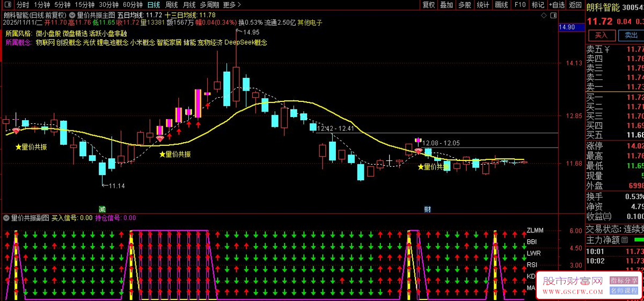Click the 返回 back button
This screenshot has width=644, height=301.
[x=575, y=5]
